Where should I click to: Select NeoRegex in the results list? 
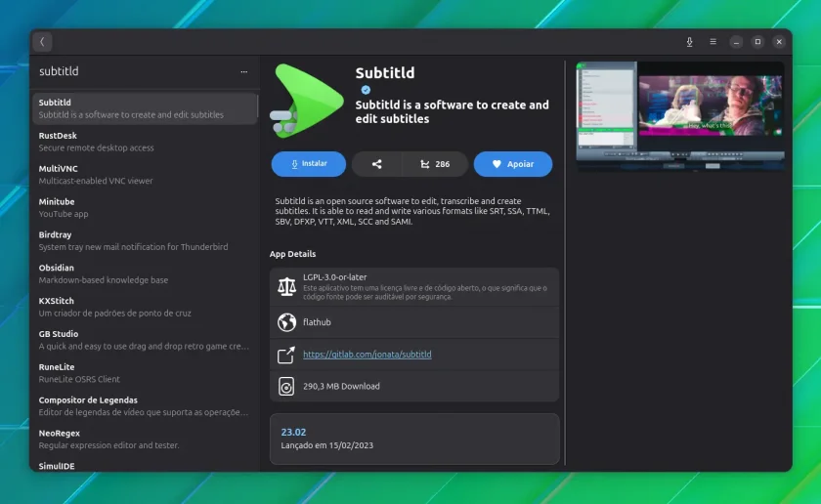point(145,439)
